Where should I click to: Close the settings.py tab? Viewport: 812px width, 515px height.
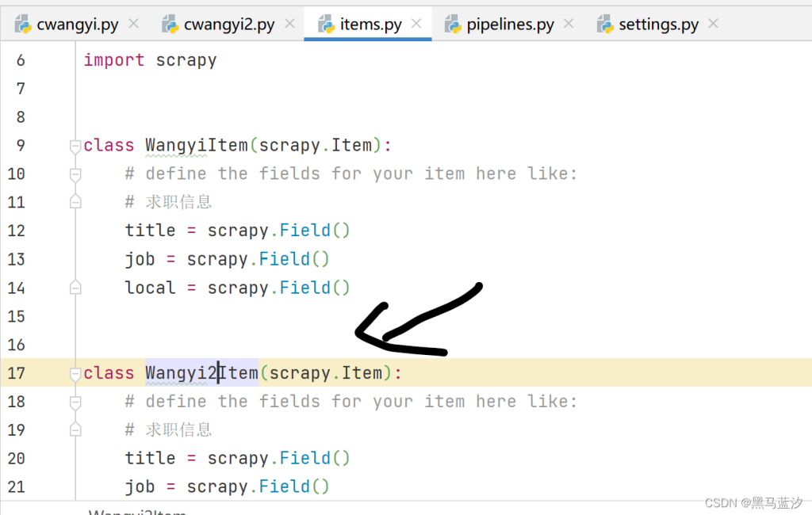coord(714,24)
